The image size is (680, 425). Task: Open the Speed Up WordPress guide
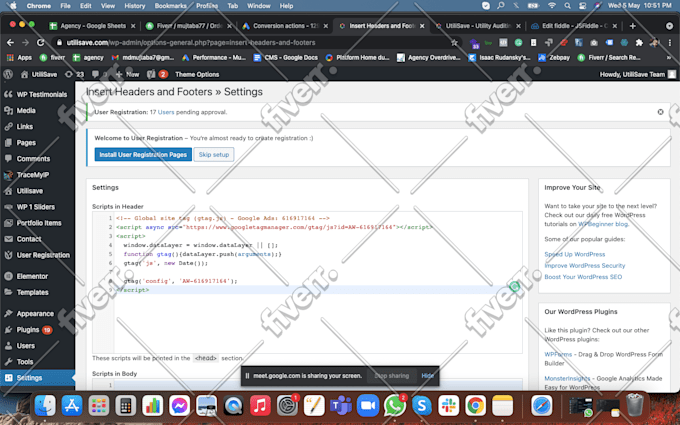point(575,254)
